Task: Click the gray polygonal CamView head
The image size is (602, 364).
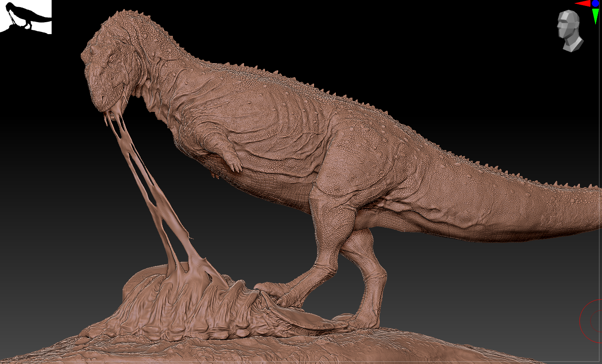Action: point(570,31)
